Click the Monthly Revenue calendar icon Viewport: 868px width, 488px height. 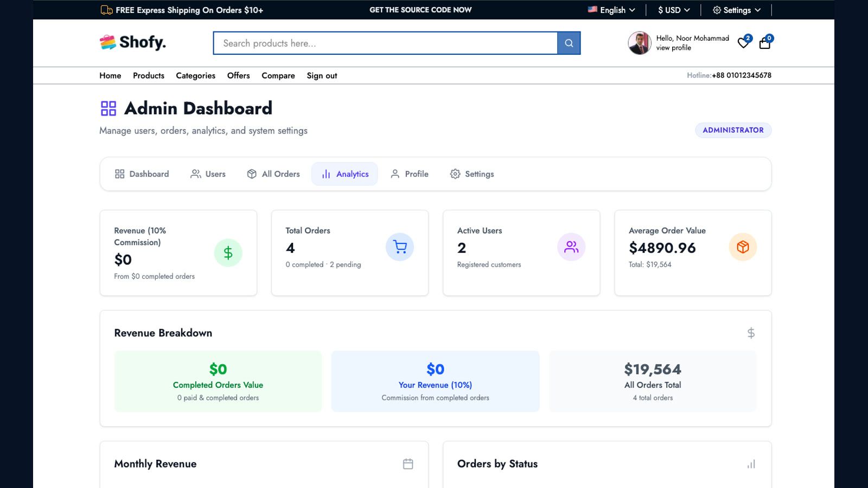pyautogui.click(x=408, y=464)
